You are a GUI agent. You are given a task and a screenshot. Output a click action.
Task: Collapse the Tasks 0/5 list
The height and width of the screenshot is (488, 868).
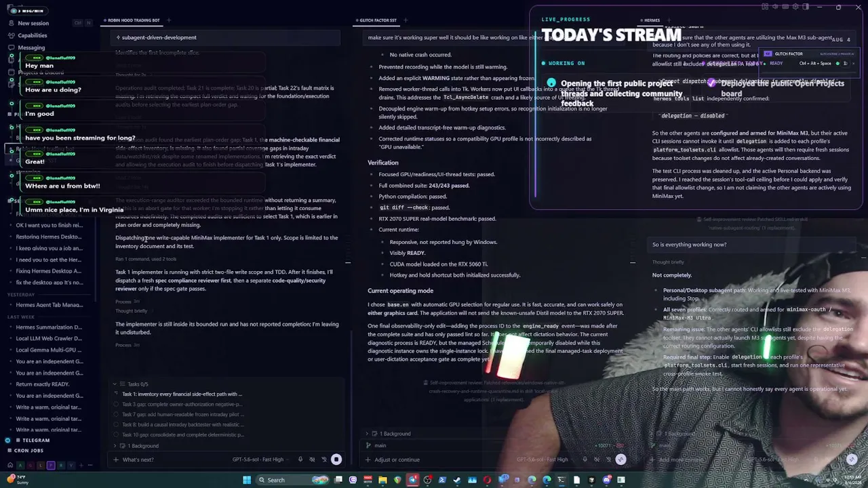[x=132, y=384]
